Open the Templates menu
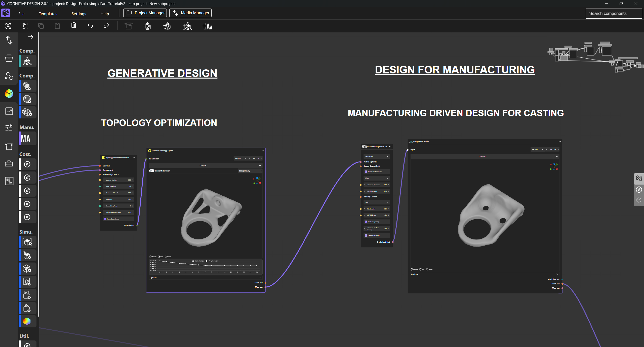The image size is (644, 347). point(48,14)
